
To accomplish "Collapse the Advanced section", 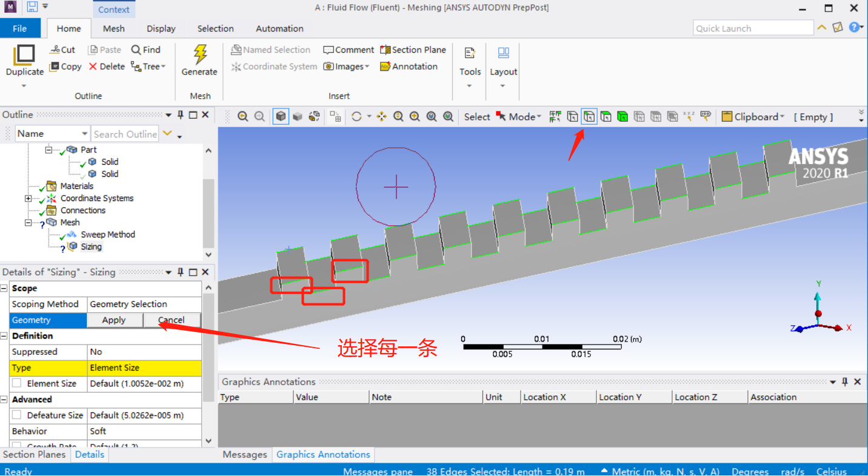I will (5, 400).
